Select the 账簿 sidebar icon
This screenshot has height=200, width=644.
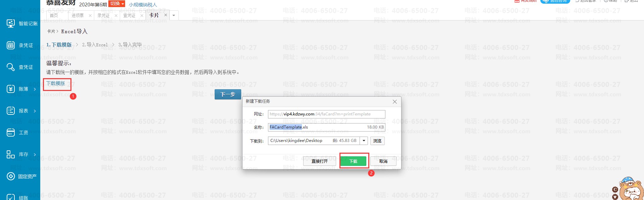11,89
